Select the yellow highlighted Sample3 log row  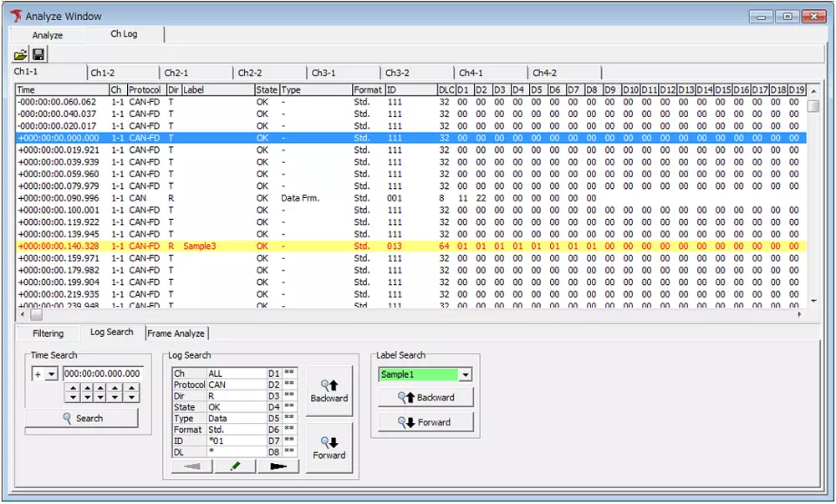click(x=334, y=247)
